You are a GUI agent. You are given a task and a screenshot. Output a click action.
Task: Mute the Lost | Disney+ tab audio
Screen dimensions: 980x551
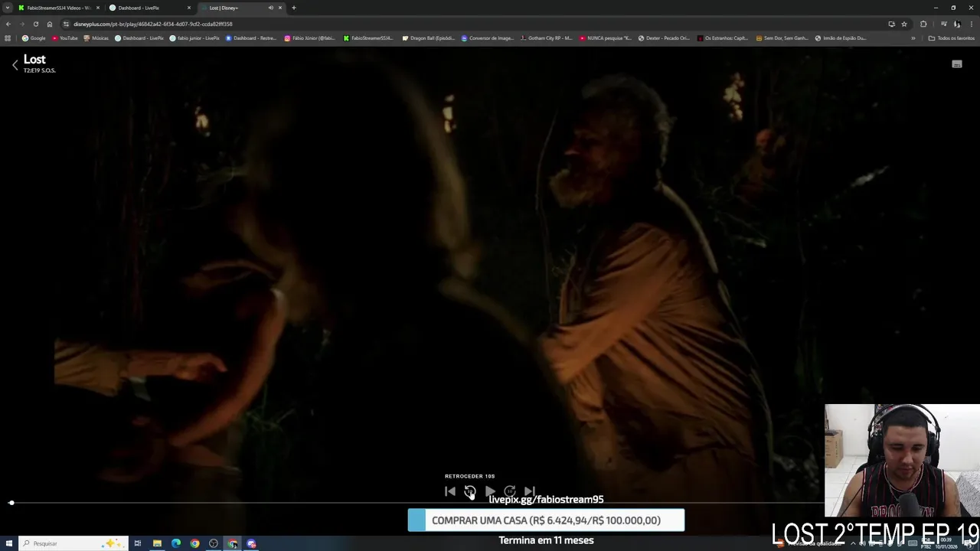(270, 8)
